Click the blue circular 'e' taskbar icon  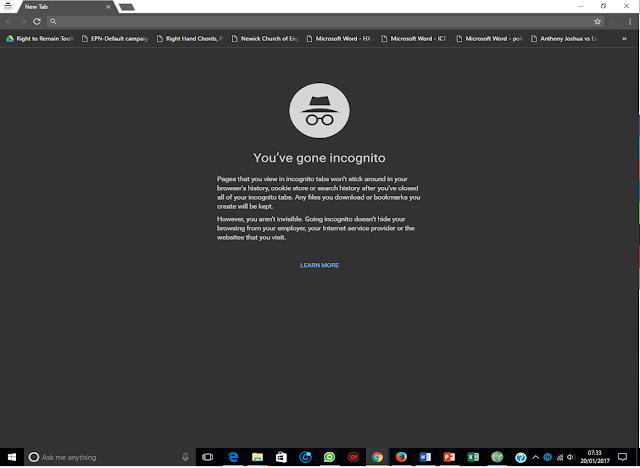click(x=305, y=457)
